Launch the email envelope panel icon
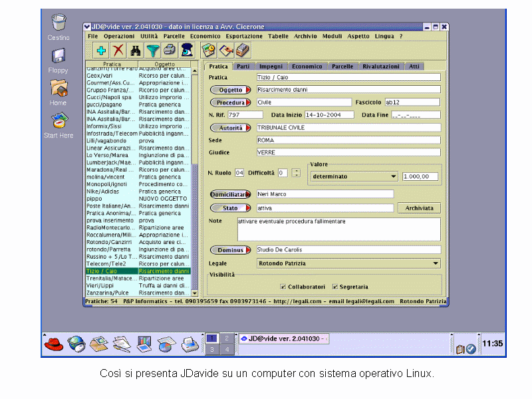The image size is (532, 399). tap(98, 344)
